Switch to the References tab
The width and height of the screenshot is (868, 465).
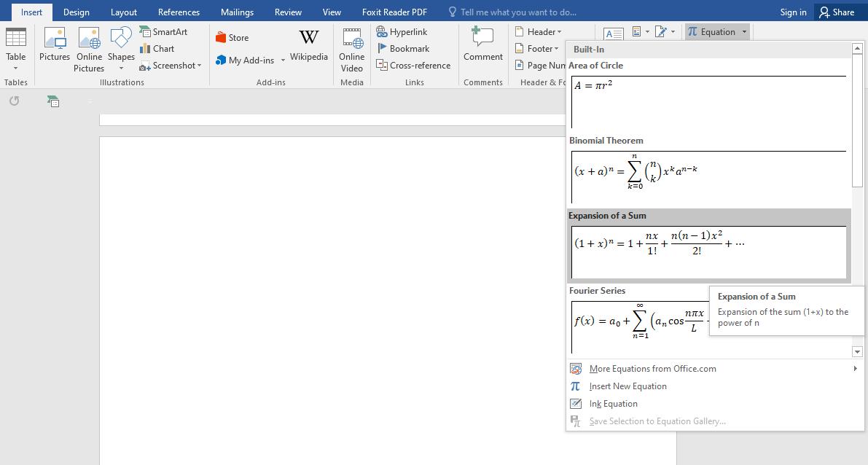click(x=179, y=12)
